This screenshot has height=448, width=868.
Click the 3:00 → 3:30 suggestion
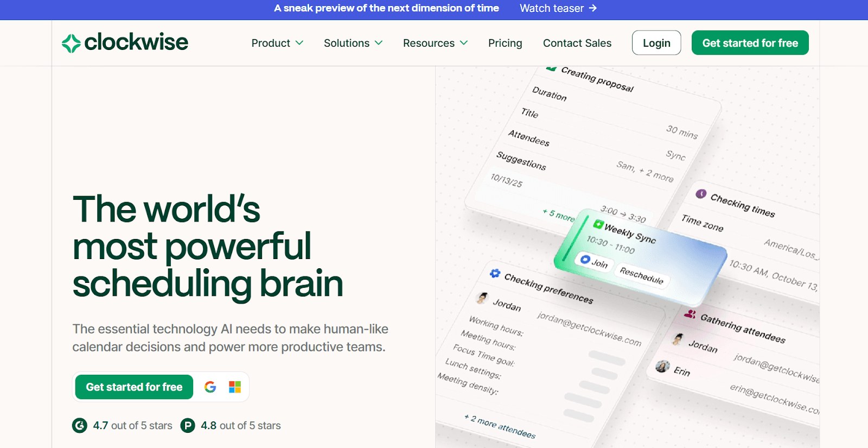point(623,214)
